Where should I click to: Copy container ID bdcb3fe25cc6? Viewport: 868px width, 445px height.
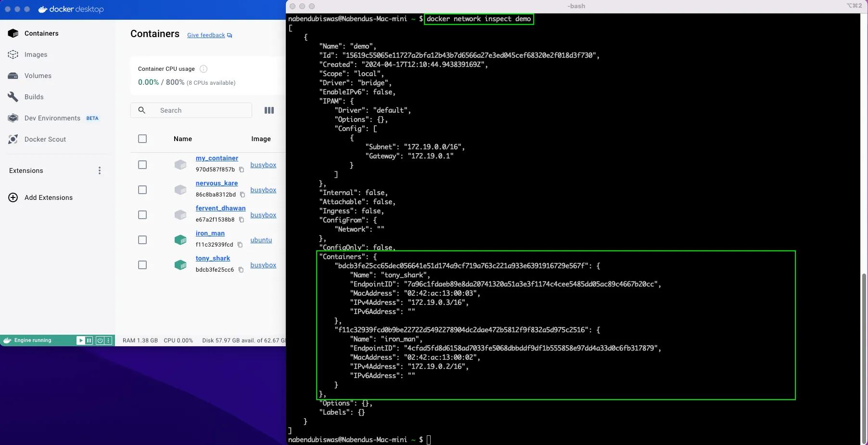pyautogui.click(x=241, y=270)
